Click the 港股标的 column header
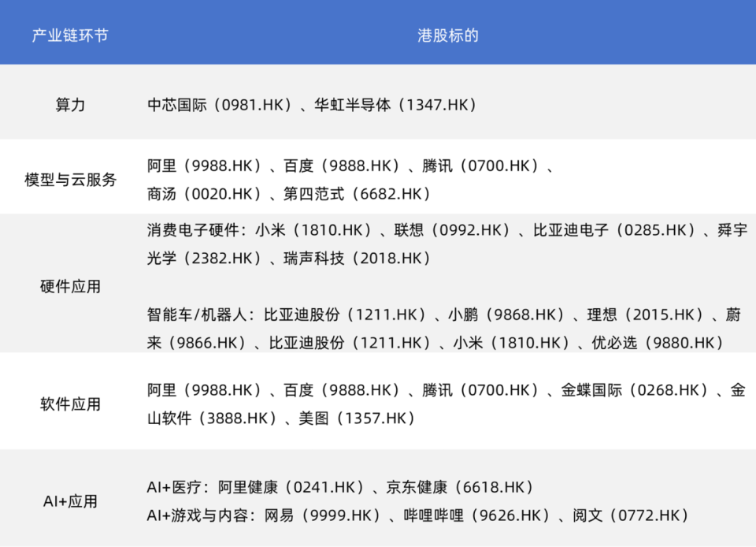Screen dimensions: 756x547 [x=448, y=35]
